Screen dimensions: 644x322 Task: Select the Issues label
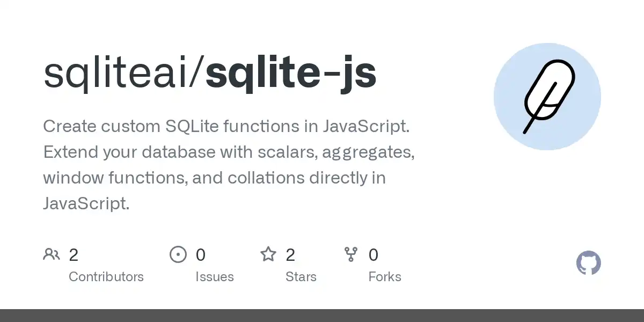(x=215, y=277)
